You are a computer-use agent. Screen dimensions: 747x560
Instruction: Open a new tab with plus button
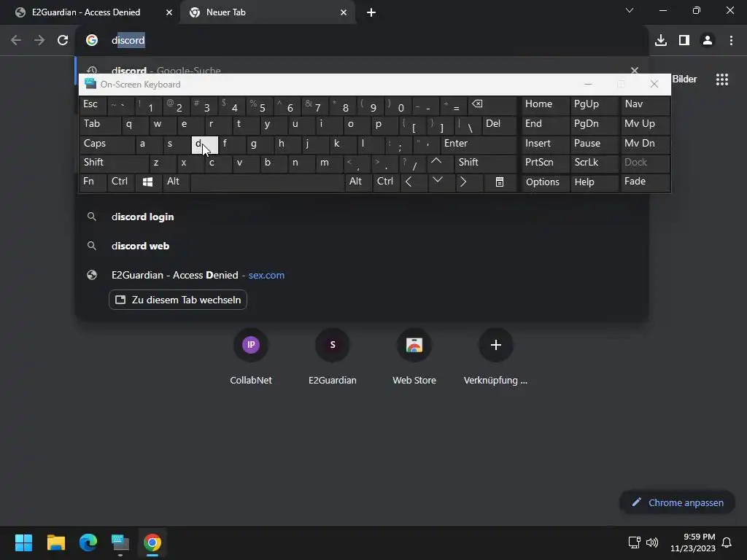[x=371, y=13]
